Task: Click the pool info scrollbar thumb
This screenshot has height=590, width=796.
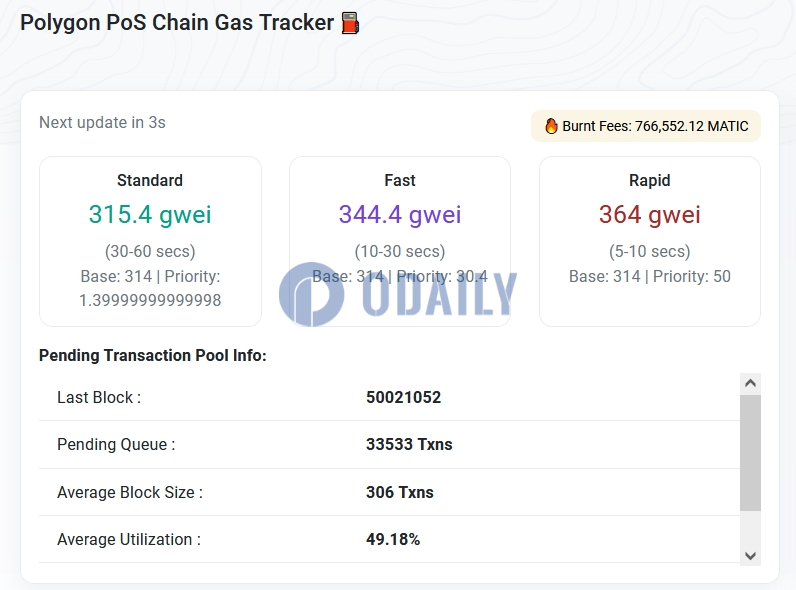Action: point(750,453)
